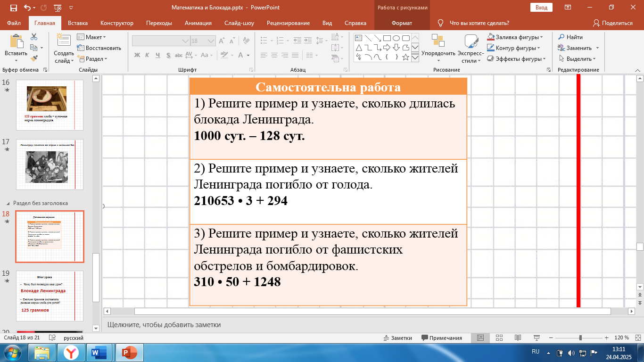Click the Вход sign-in button
This screenshot has width=644, height=362.
click(x=541, y=8)
